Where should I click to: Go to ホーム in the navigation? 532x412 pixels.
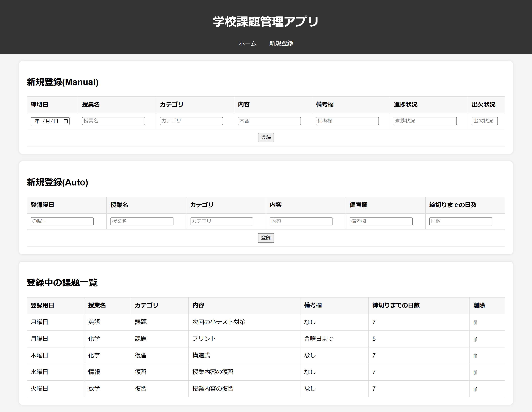point(248,43)
